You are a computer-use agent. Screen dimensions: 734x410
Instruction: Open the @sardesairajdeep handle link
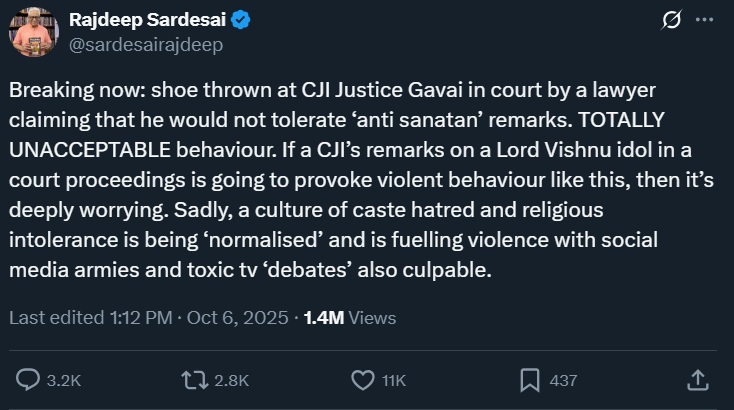pos(145,44)
